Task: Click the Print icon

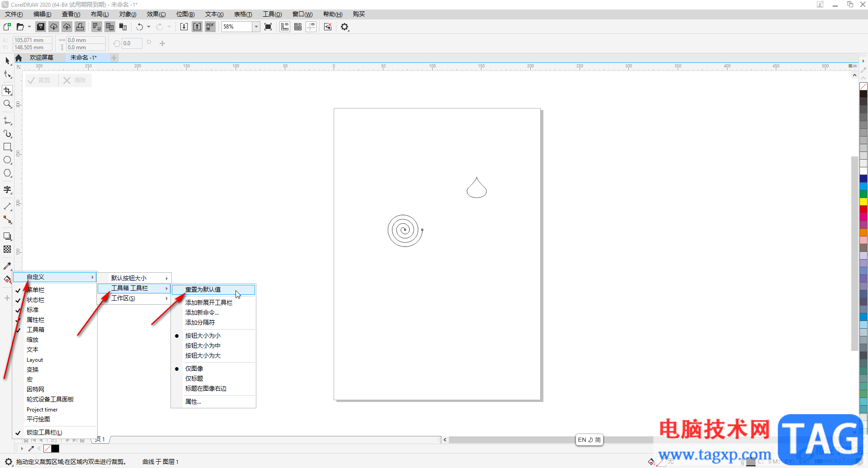Action: pos(80,27)
